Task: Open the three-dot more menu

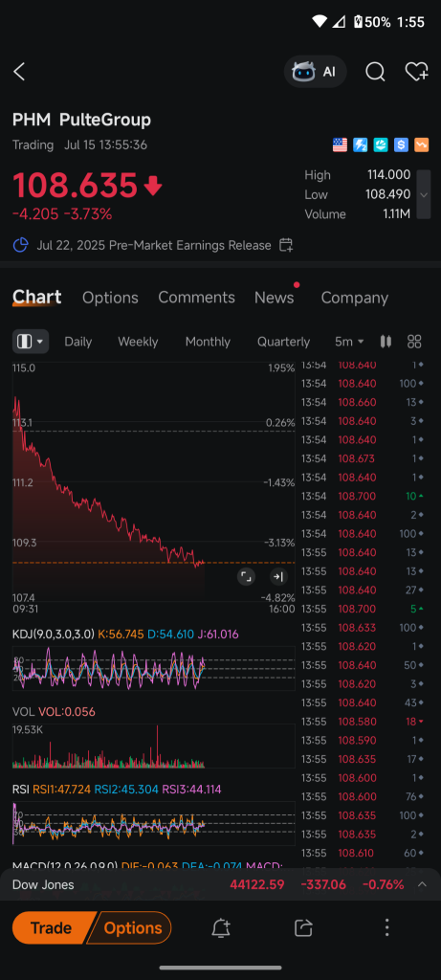Action: tap(386, 927)
